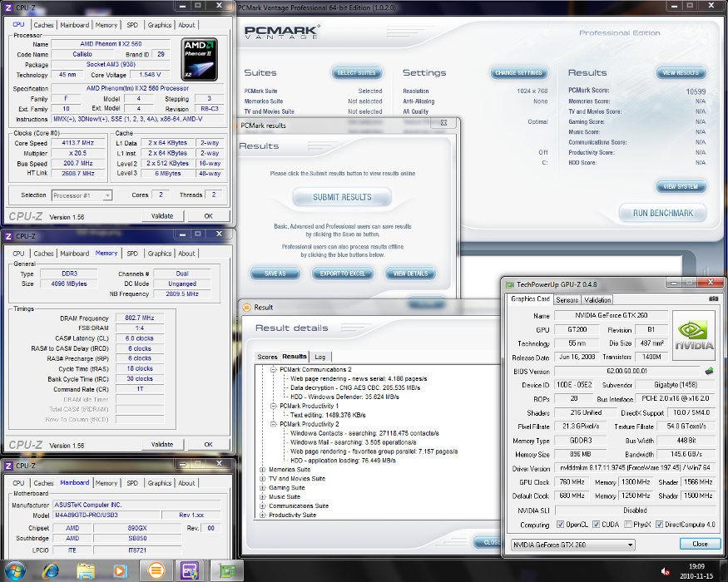This screenshot has height=582, width=728.
Task: Expand the Music Suite tree node
Action: coord(263,496)
